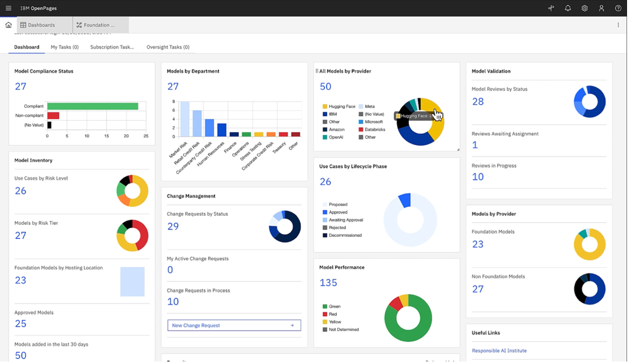Click the help question mark icon
Screen dimensions: 629x364
pos(618,8)
